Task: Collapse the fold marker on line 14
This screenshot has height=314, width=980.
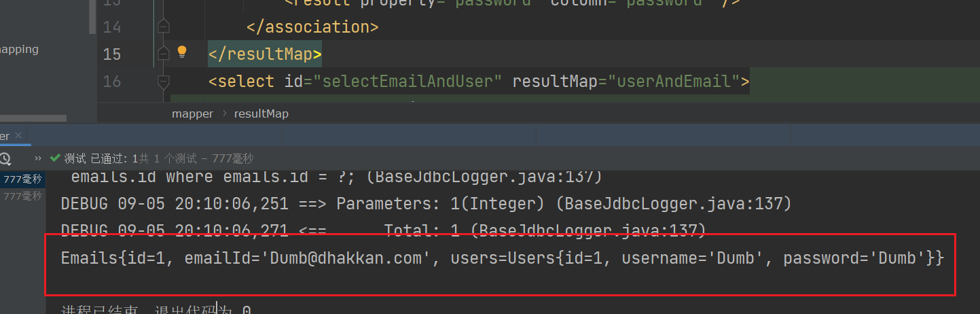Action: coord(162,27)
